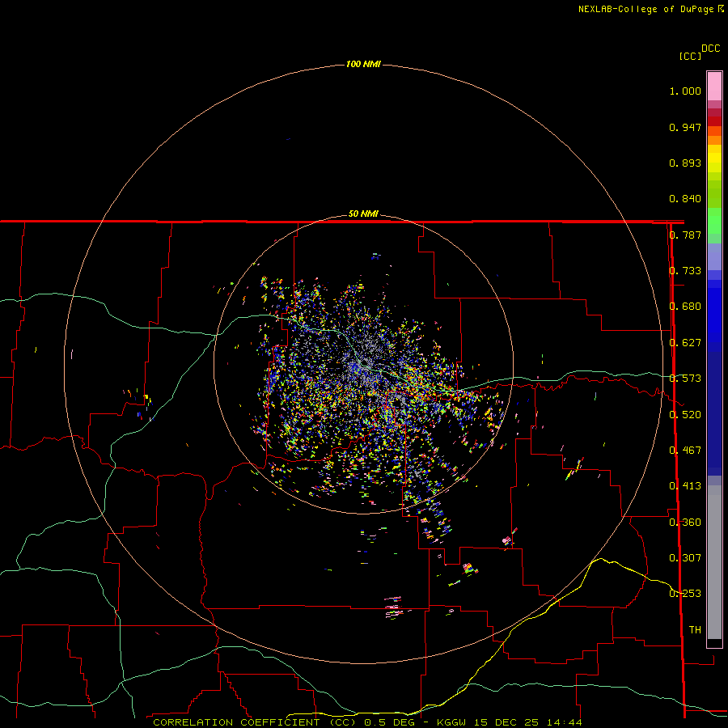Click the 50 NMI range ring label
Viewport: 728px width, 728px height.
tap(363, 214)
